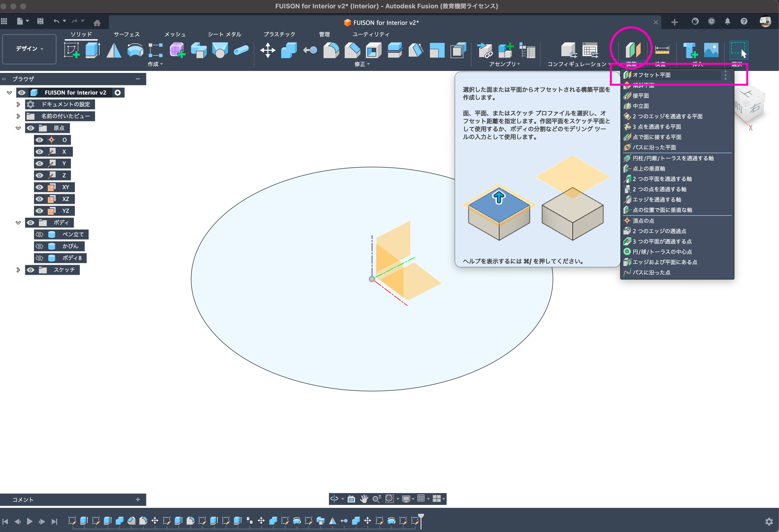Viewport: 779px width, 532px height.
Task: Click the Create Sketch icon
Action: point(71,50)
